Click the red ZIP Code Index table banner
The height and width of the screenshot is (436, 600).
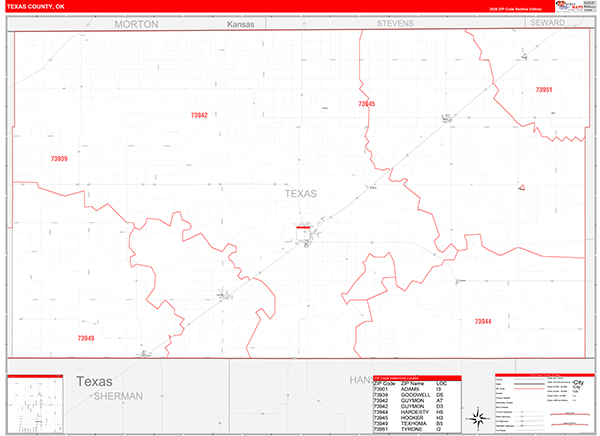(417, 378)
